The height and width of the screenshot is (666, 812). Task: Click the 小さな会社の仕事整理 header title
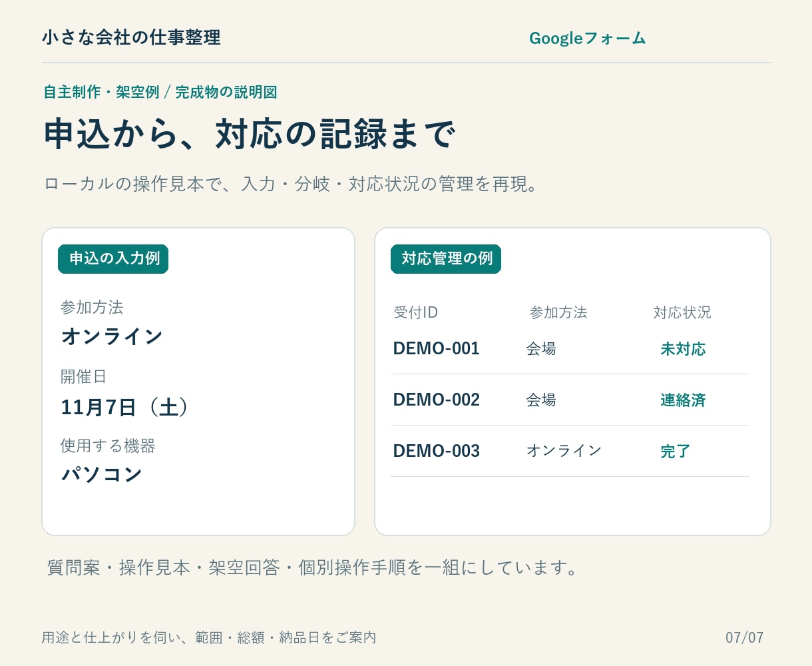coord(131,37)
